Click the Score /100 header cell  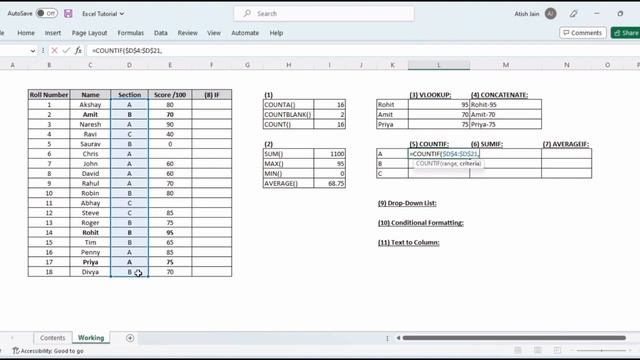(170, 95)
